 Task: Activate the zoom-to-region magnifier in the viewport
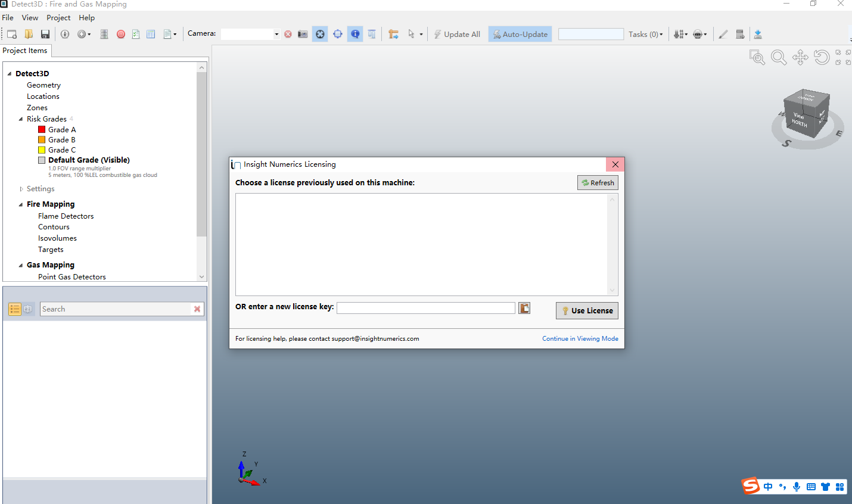(757, 57)
